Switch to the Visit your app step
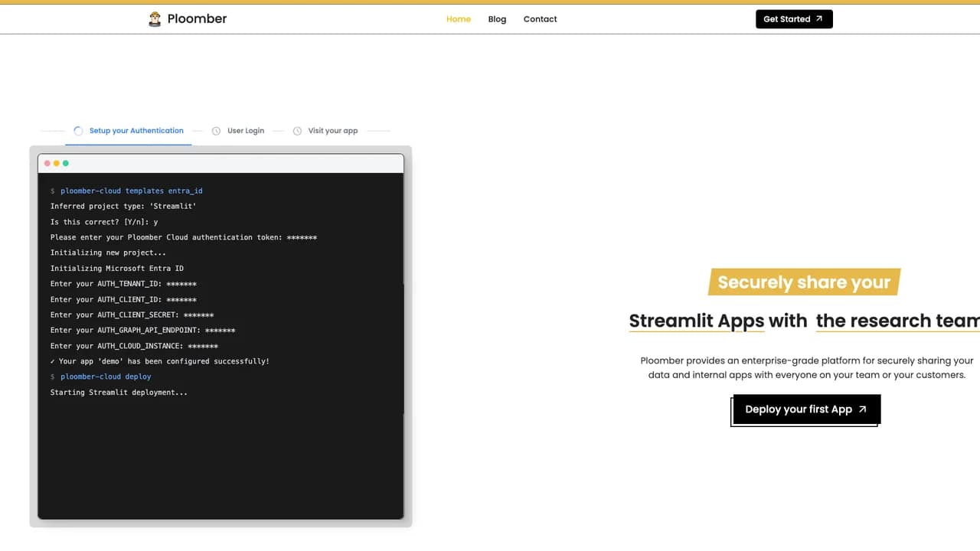Screen dimensions: 980x551 point(325,131)
